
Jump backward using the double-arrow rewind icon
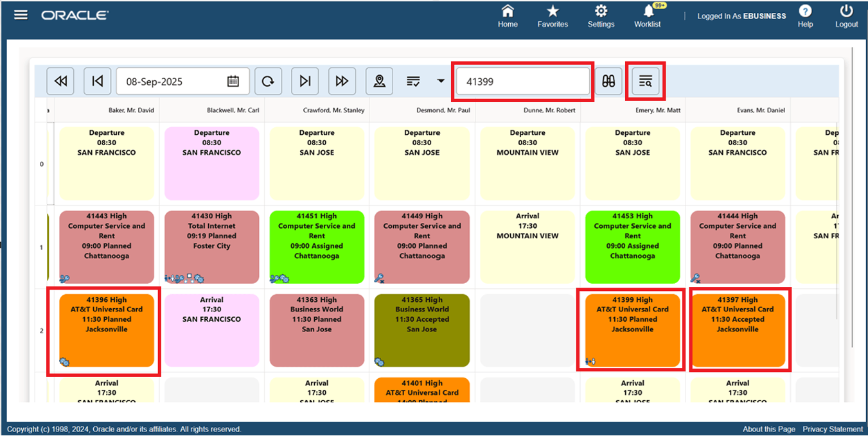pos(60,80)
